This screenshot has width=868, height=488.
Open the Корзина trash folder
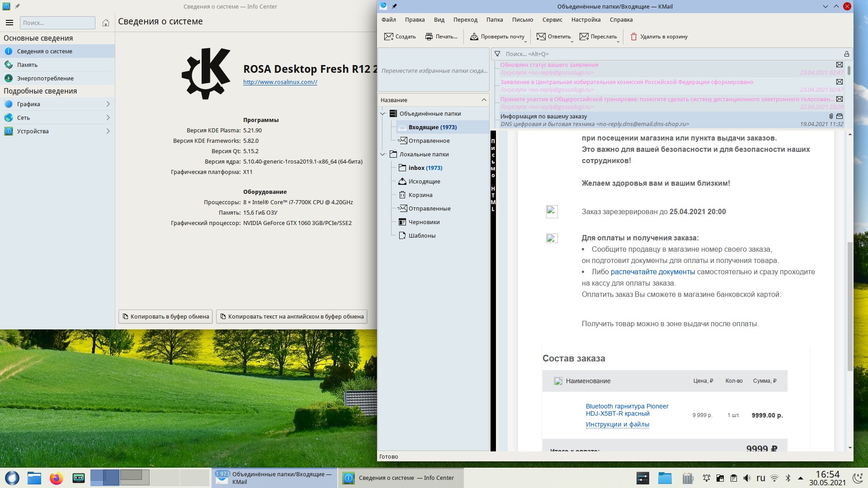point(420,195)
